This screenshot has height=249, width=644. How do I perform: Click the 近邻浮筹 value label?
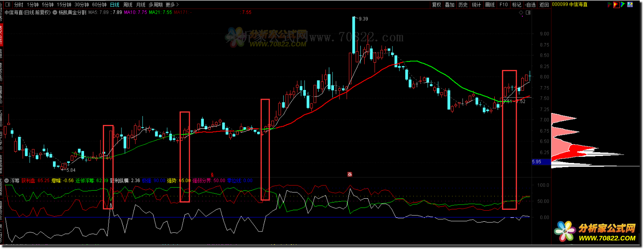(x=92, y=181)
